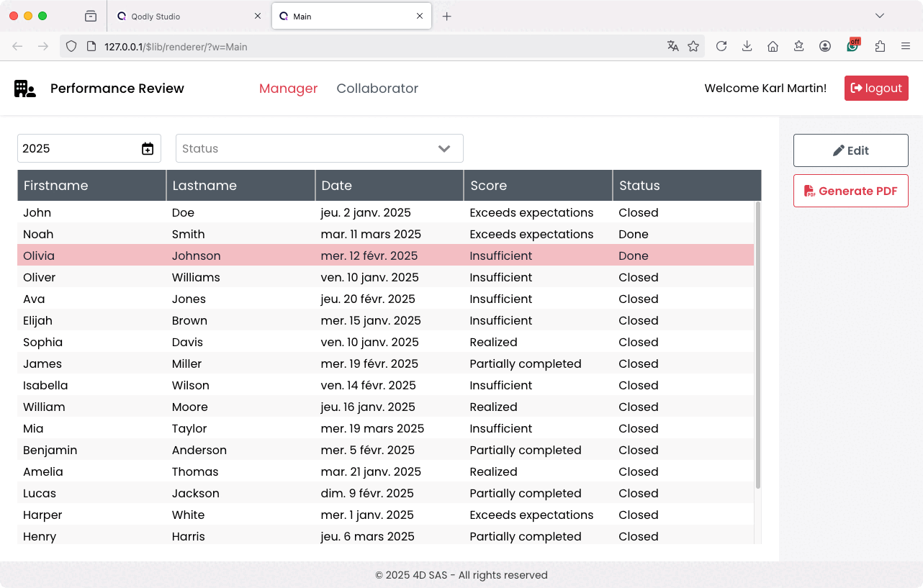
Task: Select the Manager navigation tab
Action: click(288, 89)
